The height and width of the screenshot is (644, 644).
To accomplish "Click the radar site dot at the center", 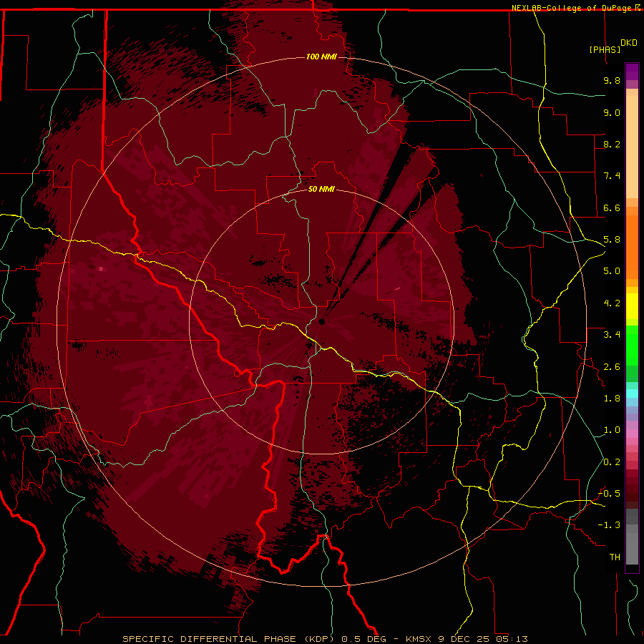I will tap(322, 321).
